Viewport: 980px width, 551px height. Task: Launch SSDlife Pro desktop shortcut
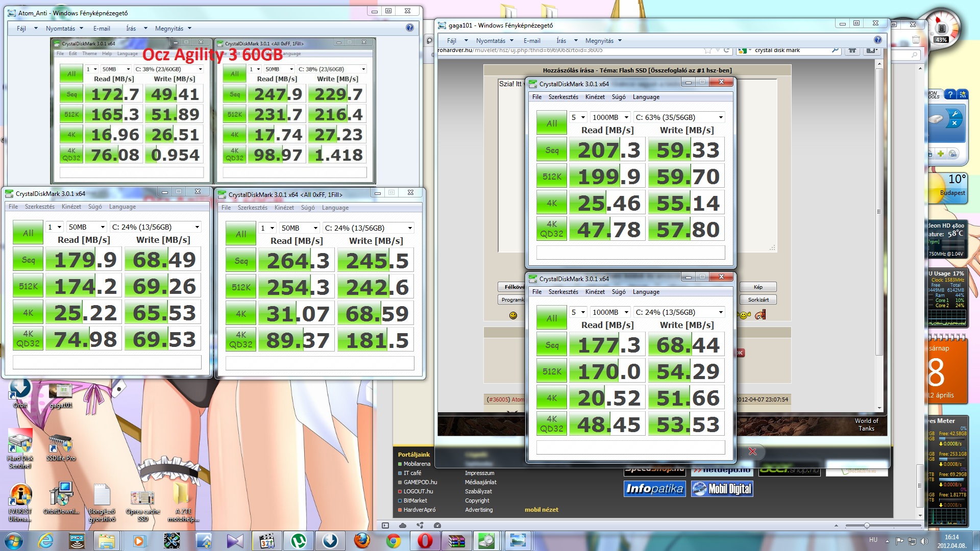coord(61,448)
